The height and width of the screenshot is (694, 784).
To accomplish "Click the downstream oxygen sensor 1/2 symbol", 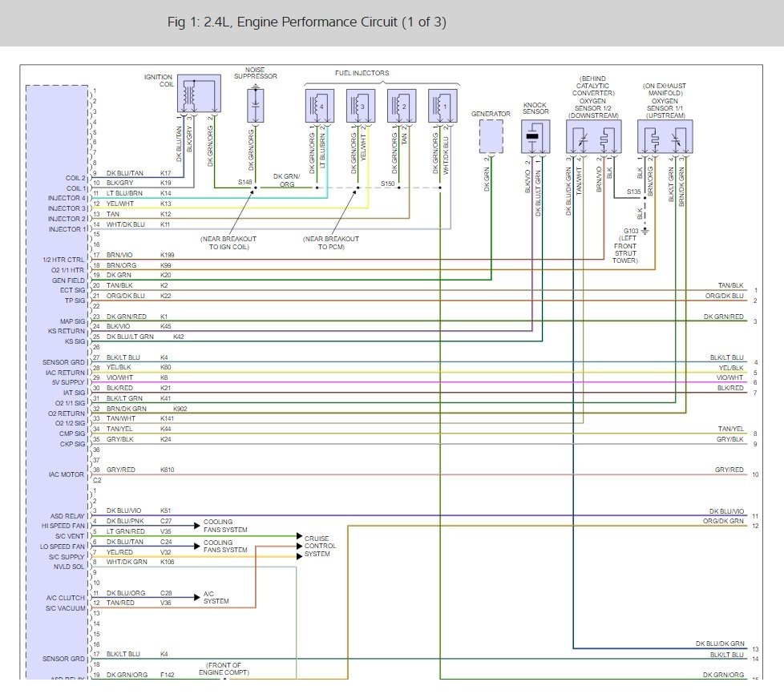I will point(594,136).
